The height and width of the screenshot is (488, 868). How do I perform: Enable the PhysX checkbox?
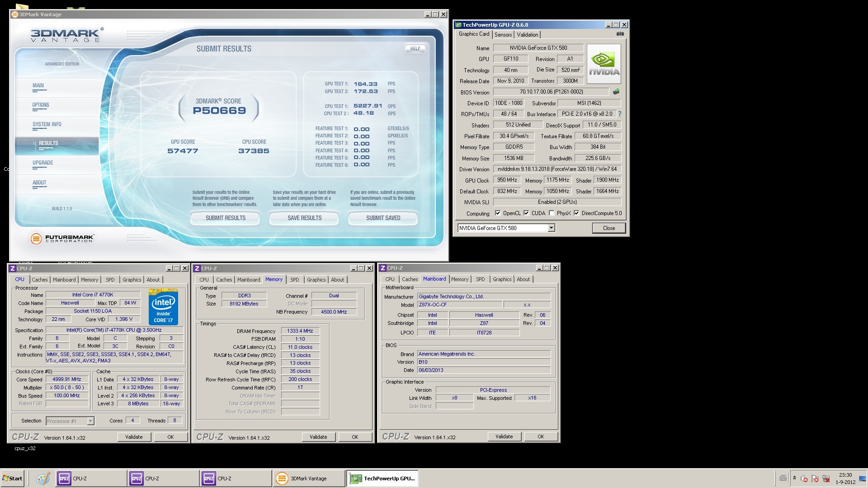click(x=552, y=213)
